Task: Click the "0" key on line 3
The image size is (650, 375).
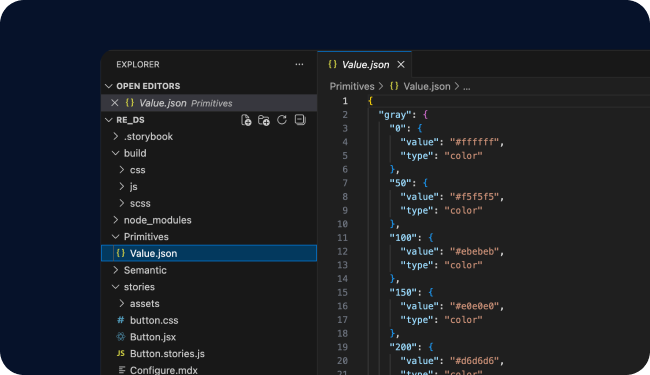Action: pyautogui.click(x=397, y=128)
